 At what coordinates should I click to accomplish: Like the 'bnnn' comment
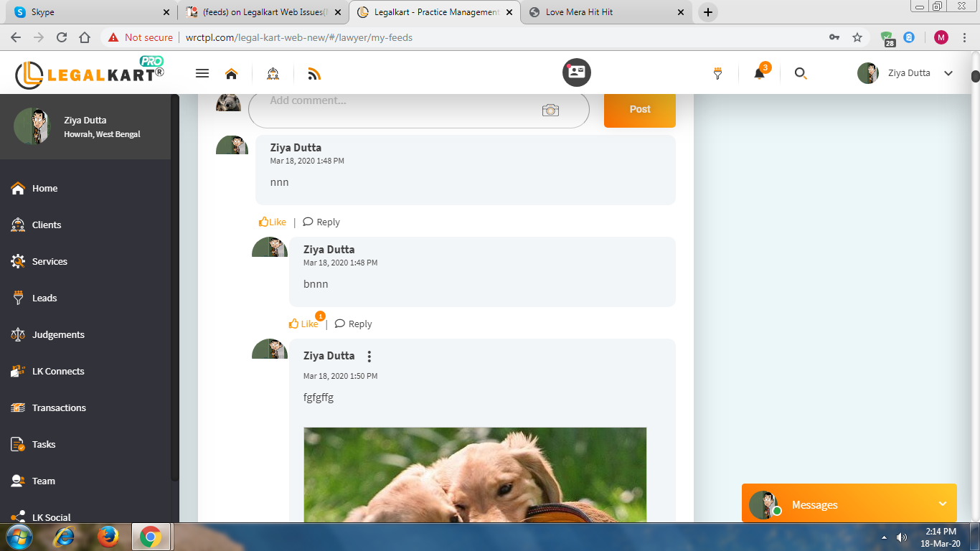point(303,324)
